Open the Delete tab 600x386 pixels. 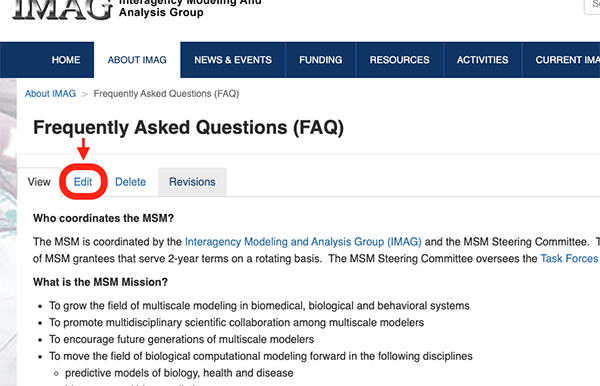point(130,182)
